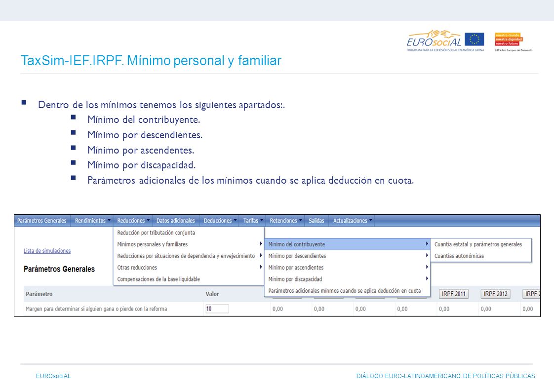Viewport: 554px width, 392px height.
Task: Click DIÁLOGO EURO-LATINOAMERICANO footer text
Action: click(445, 376)
